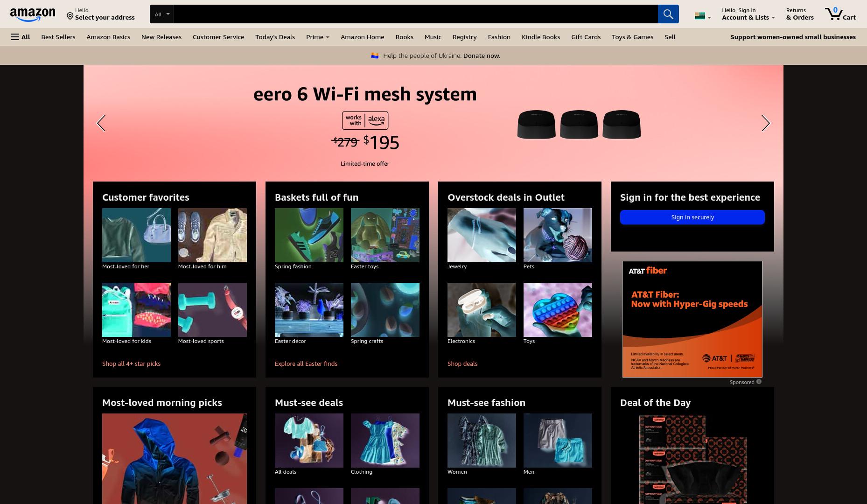
Task: Click Support women-owned small businesses link
Action: pos(793,37)
